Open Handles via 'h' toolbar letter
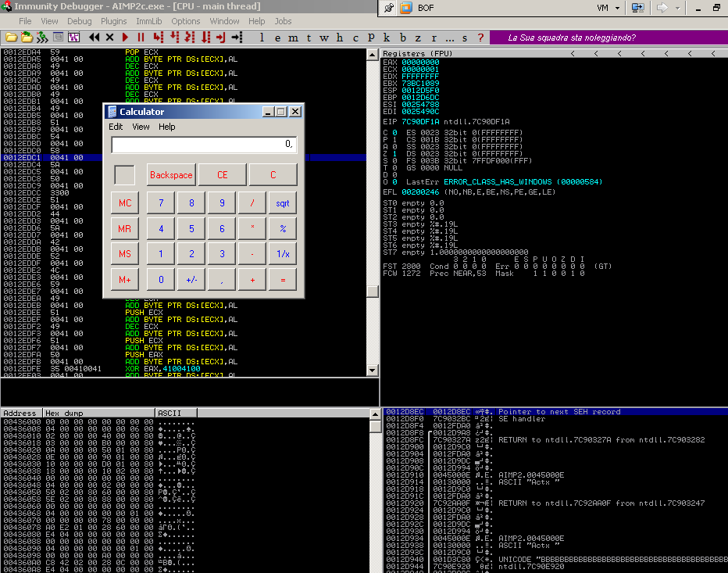Screen dimensions: 728x573 coord(340,38)
